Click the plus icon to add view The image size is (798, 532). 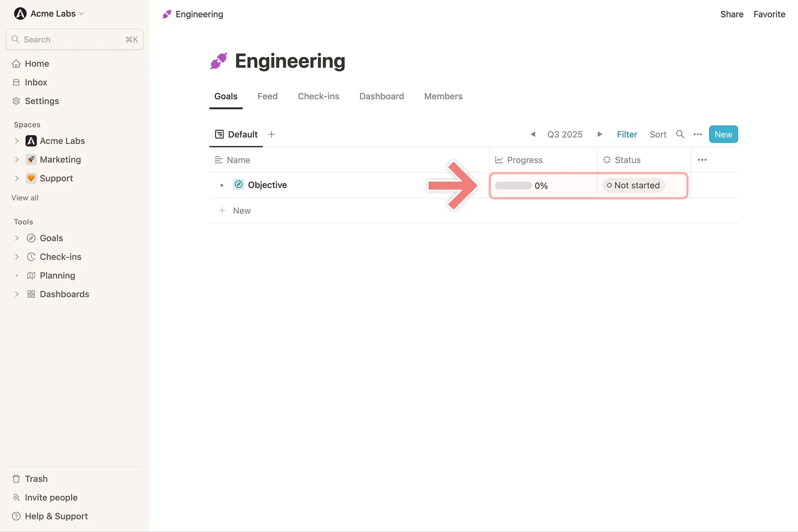coord(271,134)
